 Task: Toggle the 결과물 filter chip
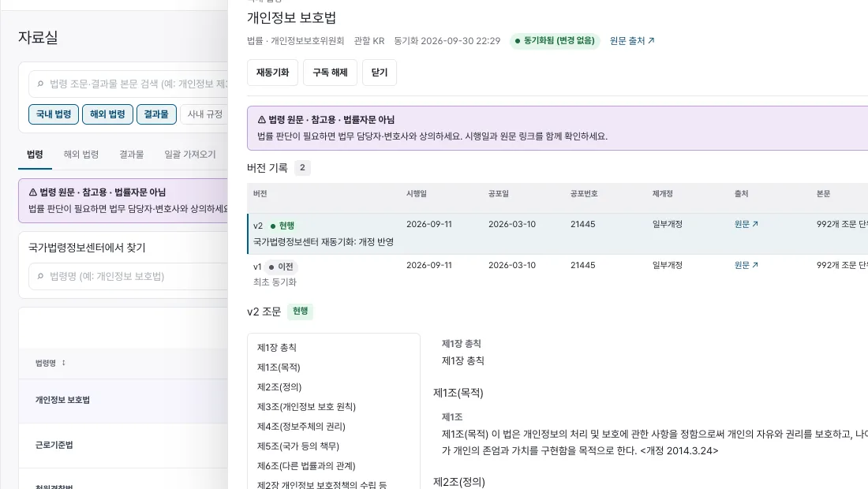point(156,114)
